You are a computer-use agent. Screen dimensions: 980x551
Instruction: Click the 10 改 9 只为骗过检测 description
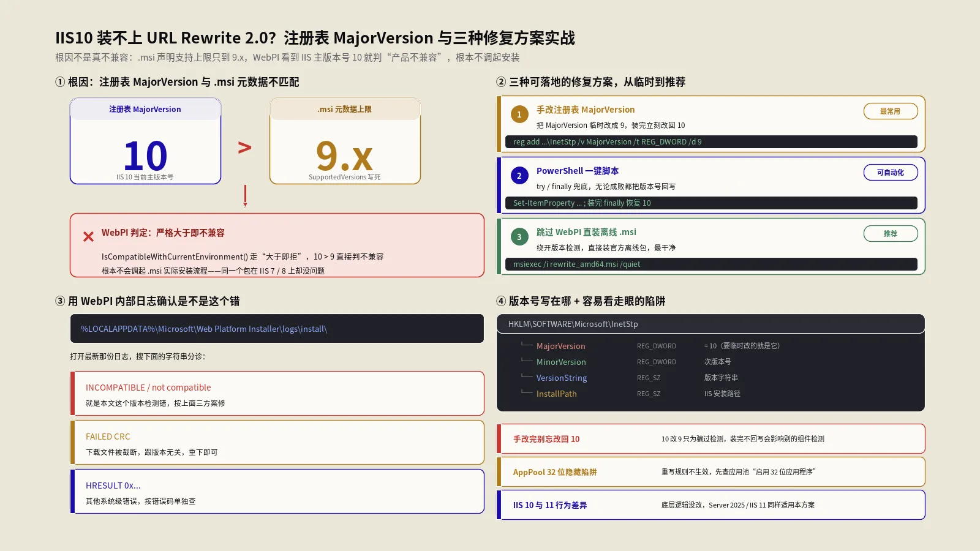tap(743, 439)
